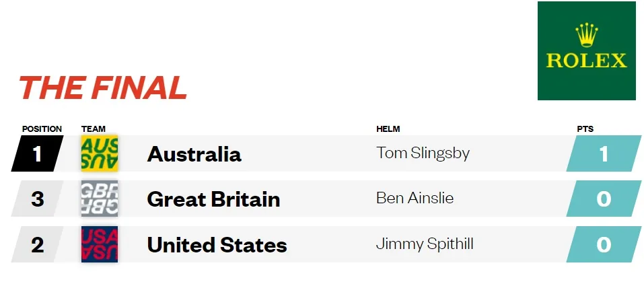Click Great Britain's points badge showing 0
This screenshot has height=282, width=644.
coord(604,199)
